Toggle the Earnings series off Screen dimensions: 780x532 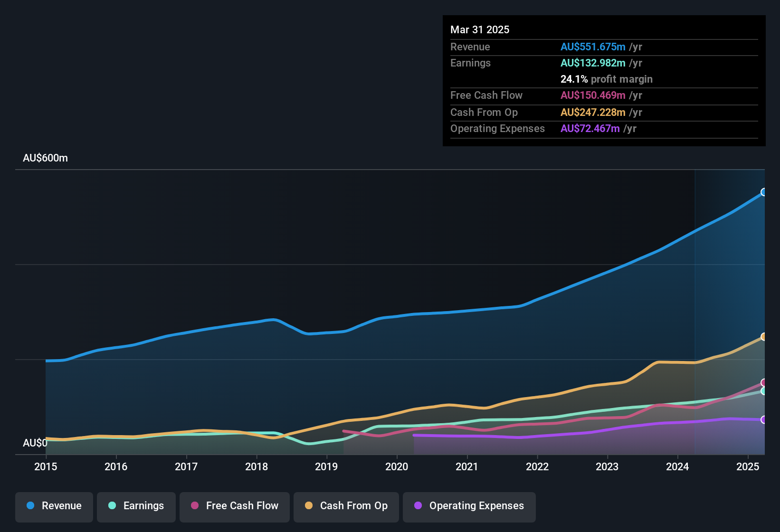(x=136, y=506)
